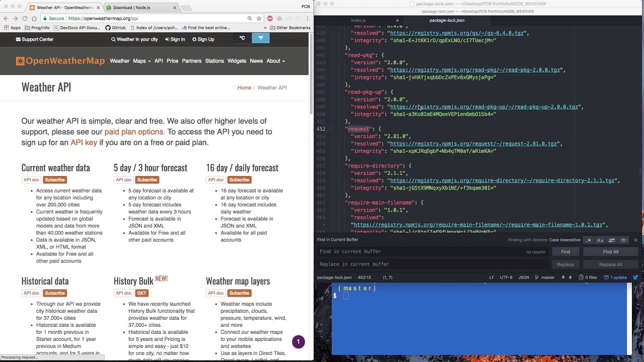Open API doc for 16 day / daily forecast

tap(216, 179)
